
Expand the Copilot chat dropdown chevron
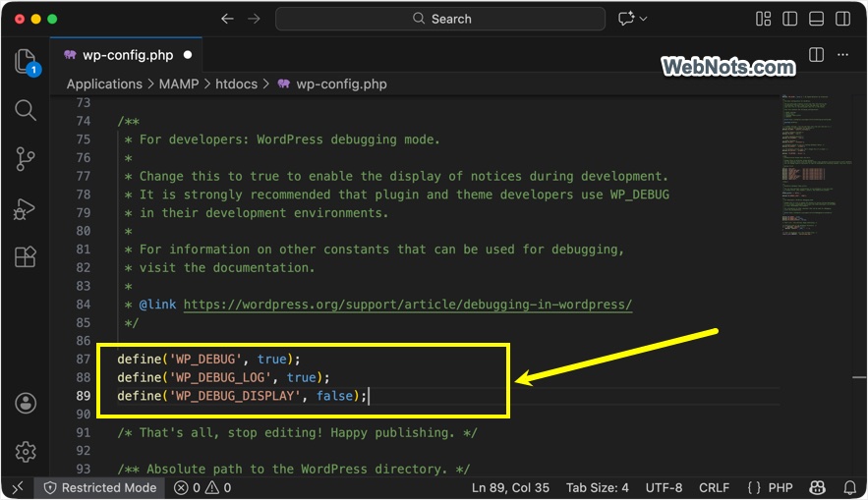tap(643, 19)
